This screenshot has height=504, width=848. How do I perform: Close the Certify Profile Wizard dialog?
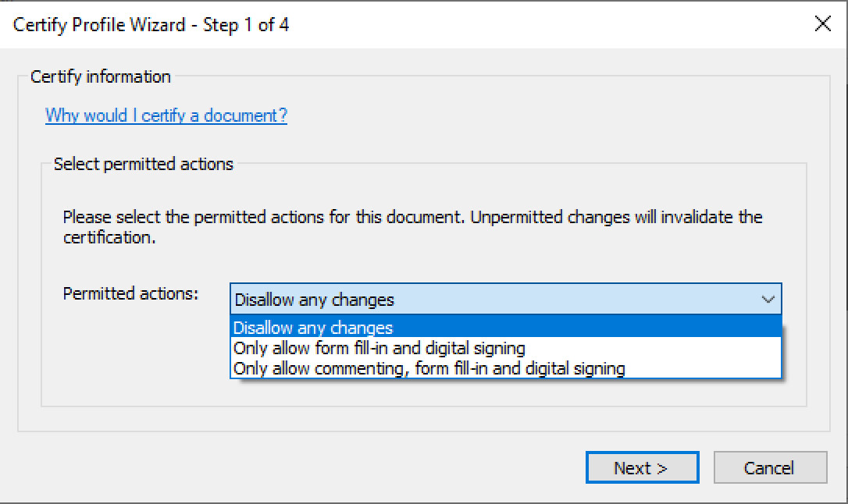[x=822, y=23]
